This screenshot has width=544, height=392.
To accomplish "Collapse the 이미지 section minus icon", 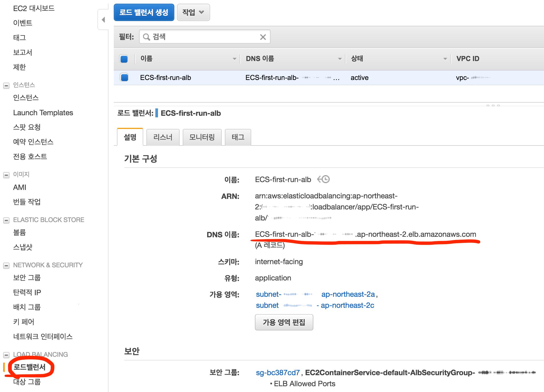I will [x=6, y=175].
